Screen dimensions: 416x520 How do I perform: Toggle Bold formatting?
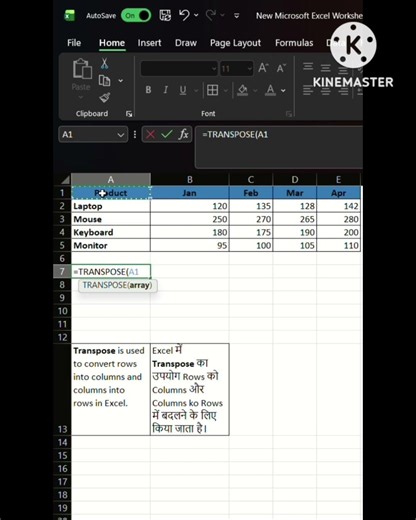coord(148,90)
